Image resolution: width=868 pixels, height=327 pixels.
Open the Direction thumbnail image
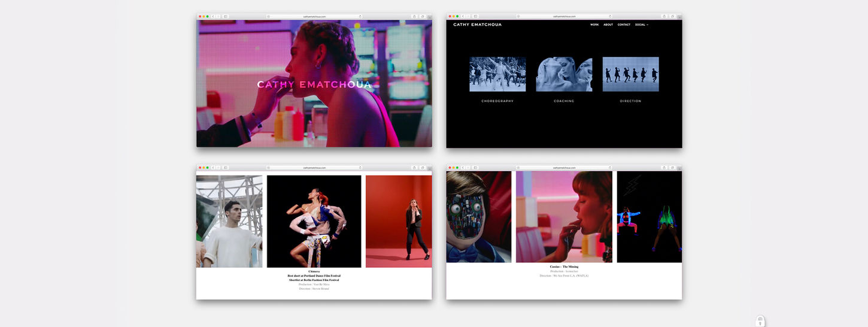[630, 74]
